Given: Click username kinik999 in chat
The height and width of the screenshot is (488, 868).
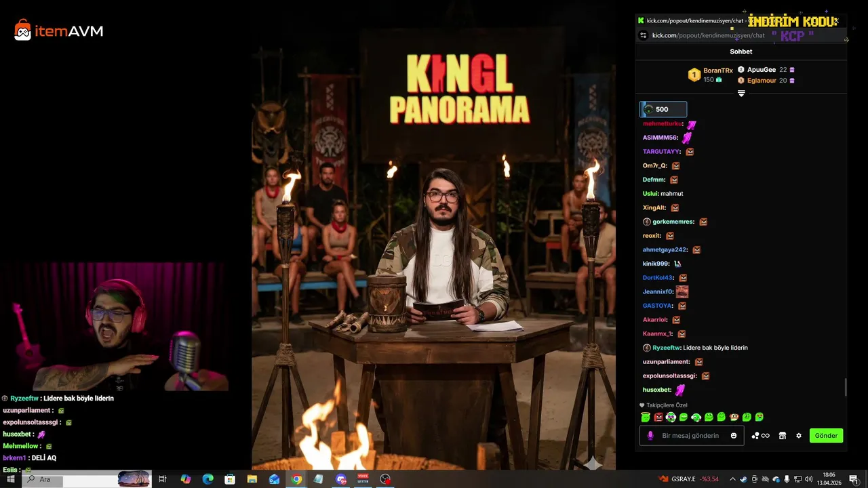Looking at the screenshot, I should 656,264.
